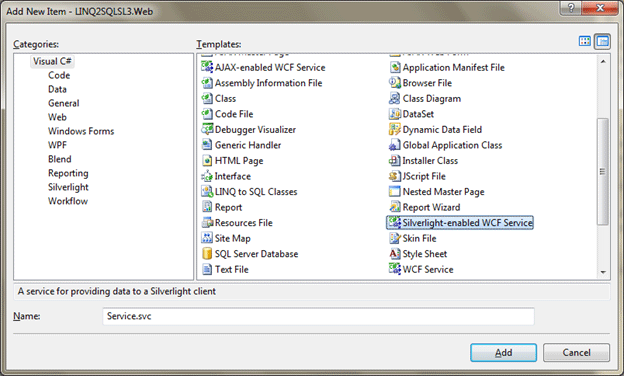
Task: Select the Text File icon
Action: (207, 269)
